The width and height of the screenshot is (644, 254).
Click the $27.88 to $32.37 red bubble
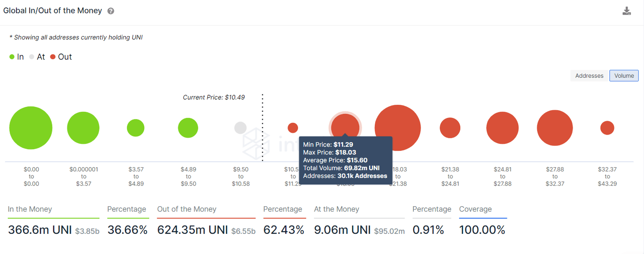click(555, 128)
